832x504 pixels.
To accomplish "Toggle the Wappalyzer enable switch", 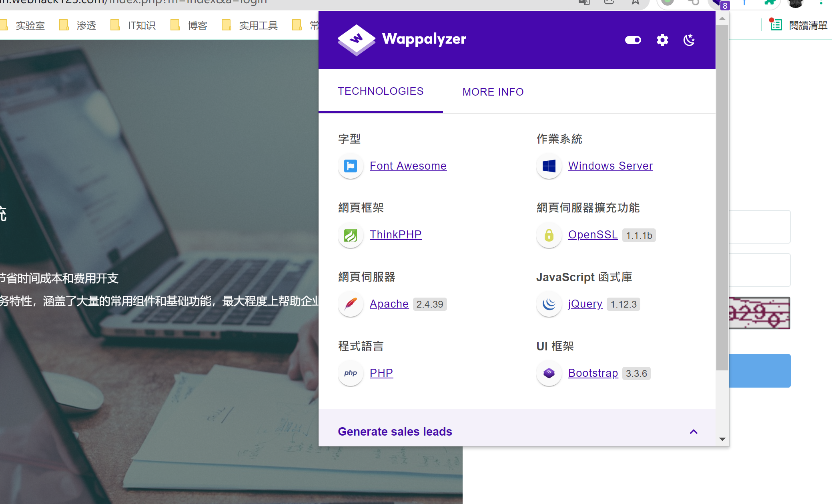I will tap(633, 40).
